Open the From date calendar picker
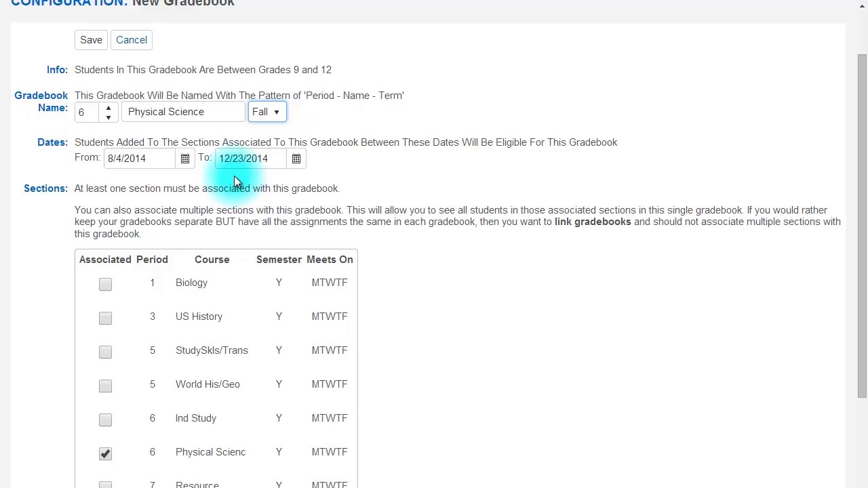Image resolution: width=868 pixels, height=488 pixels. coord(185,159)
